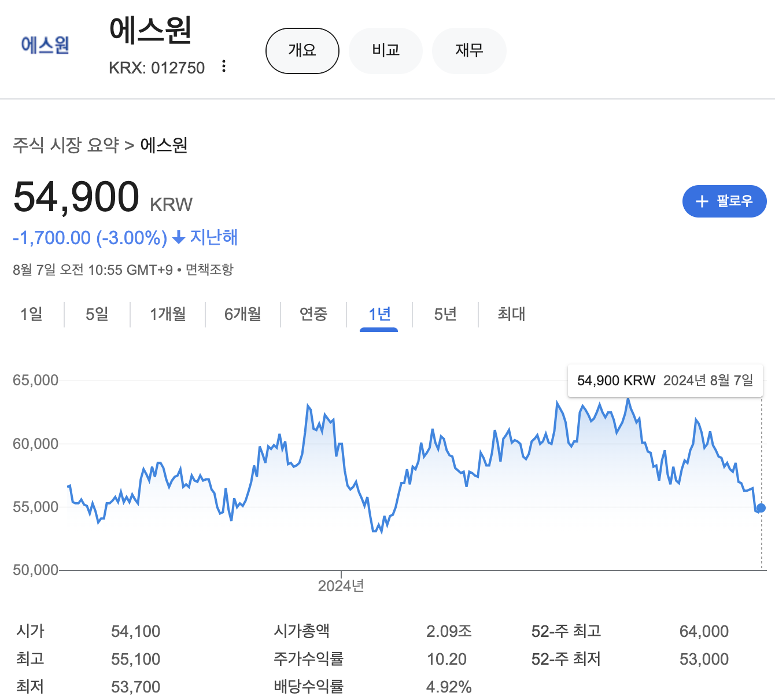Viewport: 775px width, 700px height.
Task: Click the 52-주 최고 label
Action: 566,631
